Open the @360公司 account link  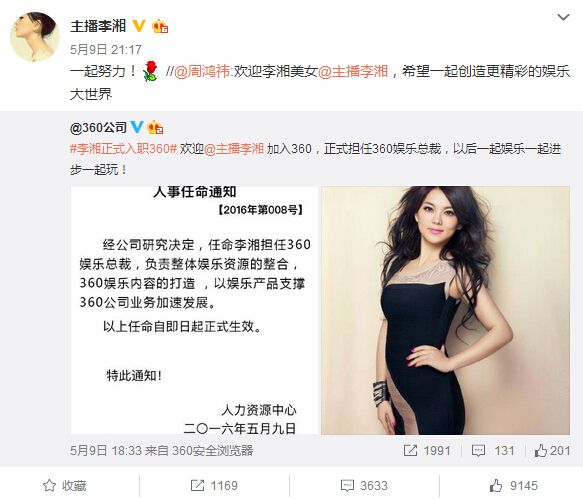tap(98, 128)
